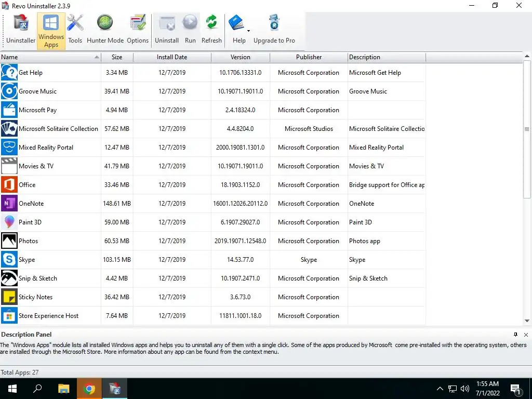The width and height of the screenshot is (532, 399).
Task: Select the Sticky Notes icon
Action: (9, 297)
